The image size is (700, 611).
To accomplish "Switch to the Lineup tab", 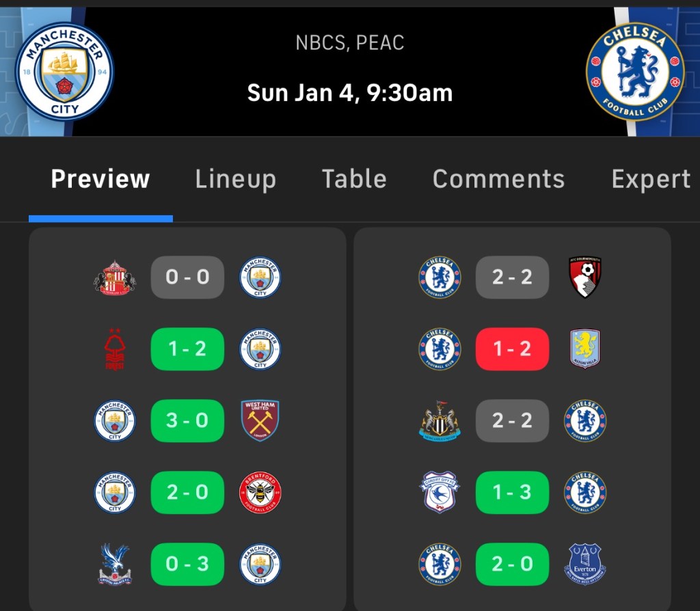I will [236, 179].
